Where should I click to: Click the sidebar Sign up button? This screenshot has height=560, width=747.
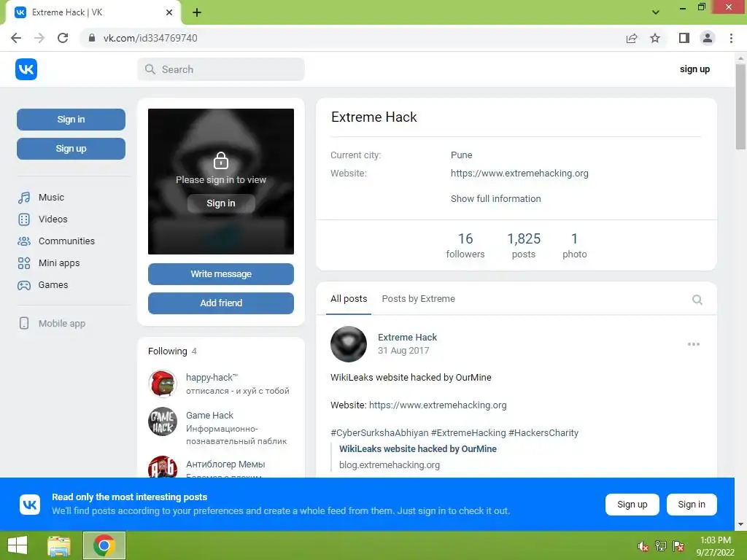click(71, 149)
